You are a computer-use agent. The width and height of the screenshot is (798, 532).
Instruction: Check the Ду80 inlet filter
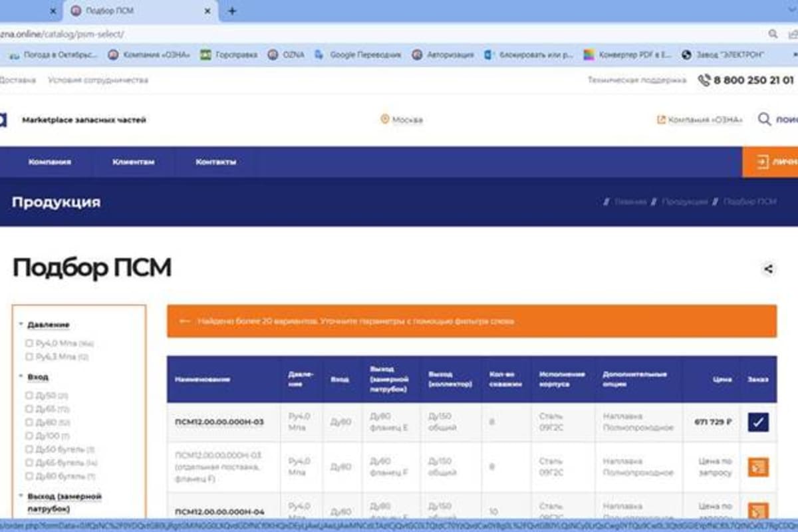tap(29, 422)
